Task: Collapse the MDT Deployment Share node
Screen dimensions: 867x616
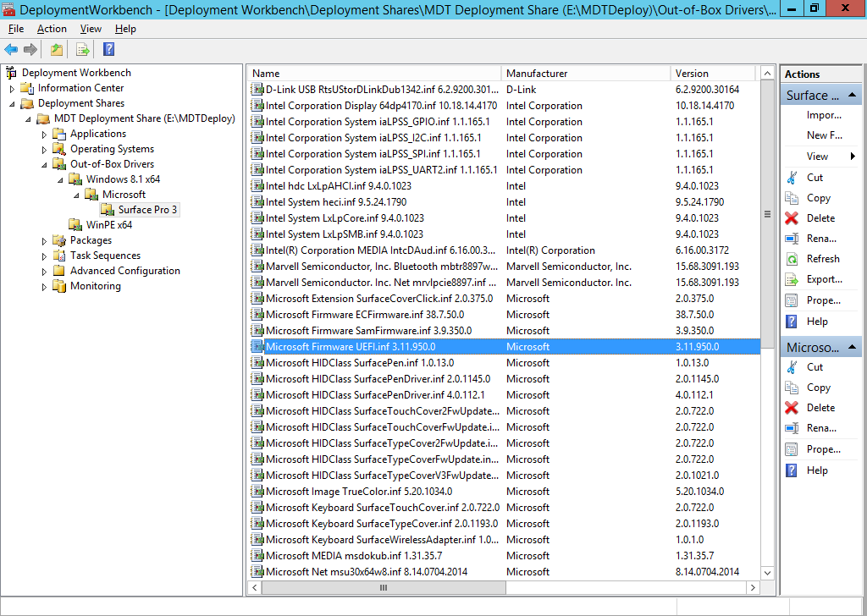Action: pos(28,118)
